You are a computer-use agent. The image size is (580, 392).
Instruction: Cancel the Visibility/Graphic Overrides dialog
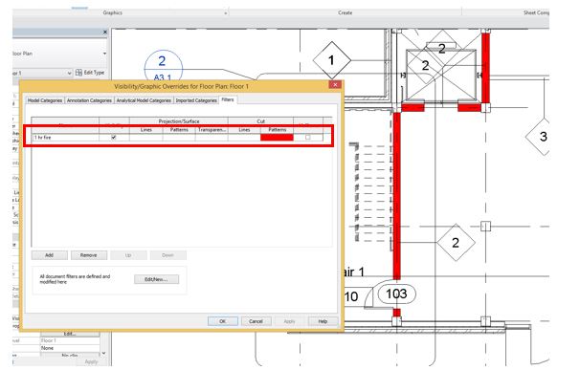[256, 321]
